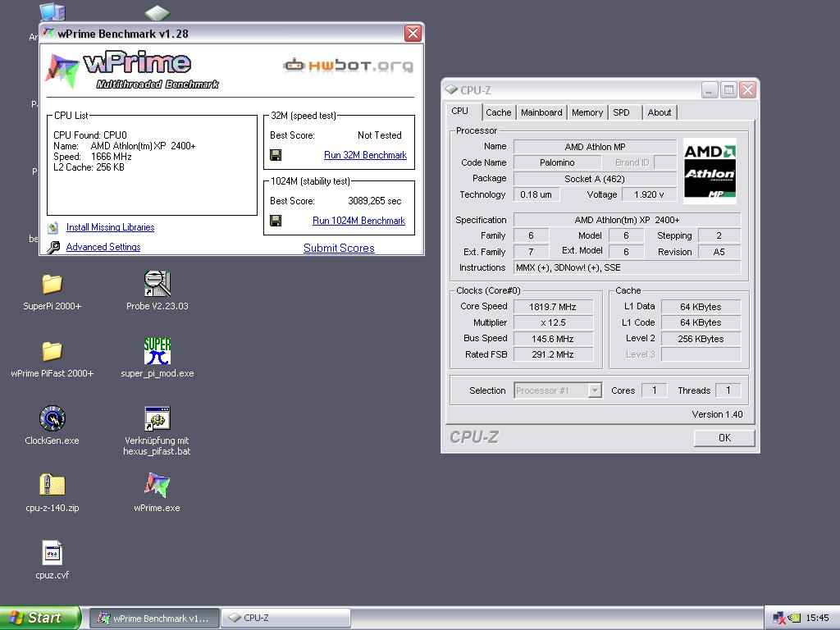Minimize the CPU-Z window
The height and width of the screenshot is (630, 840).
(710, 90)
